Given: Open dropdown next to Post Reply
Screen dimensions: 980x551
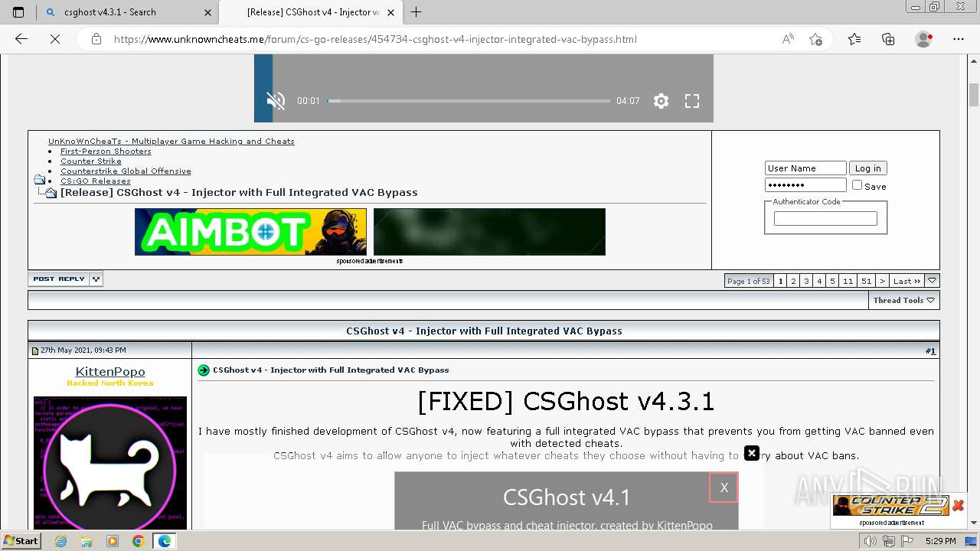Looking at the screenshot, I should [96, 279].
